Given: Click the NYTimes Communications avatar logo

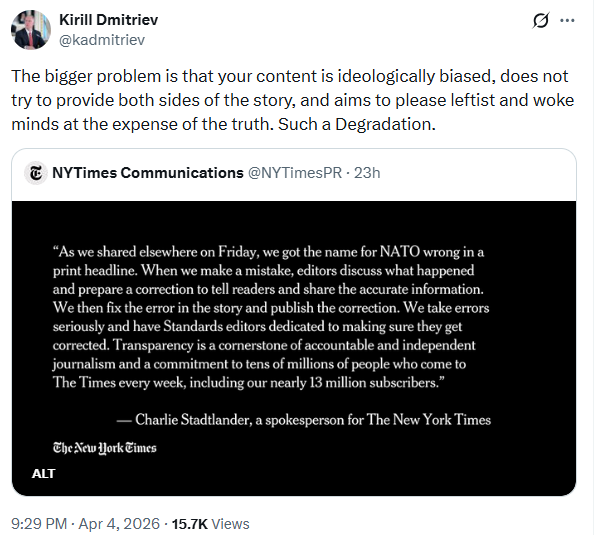Looking at the screenshot, I should click(x=36, y=173).
